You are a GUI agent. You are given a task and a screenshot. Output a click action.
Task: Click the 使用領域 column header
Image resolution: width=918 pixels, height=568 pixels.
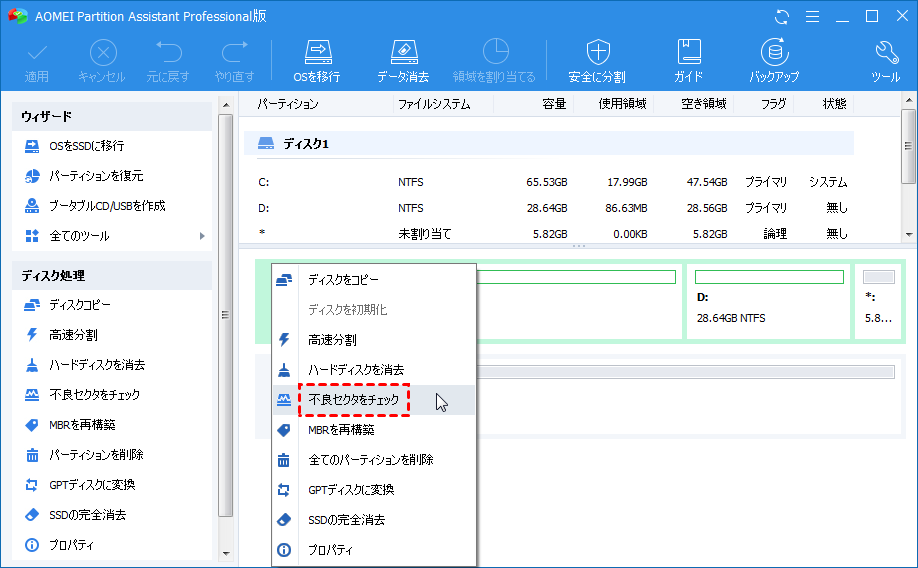[x=622, y=104]
